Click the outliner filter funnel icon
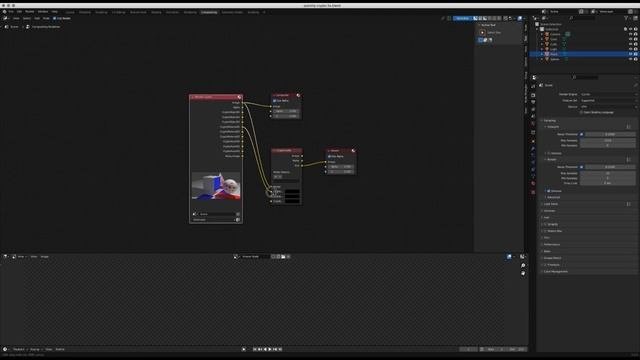Image resolution: width=640 pixels, height=360 pixels. (x=626, y=18)
